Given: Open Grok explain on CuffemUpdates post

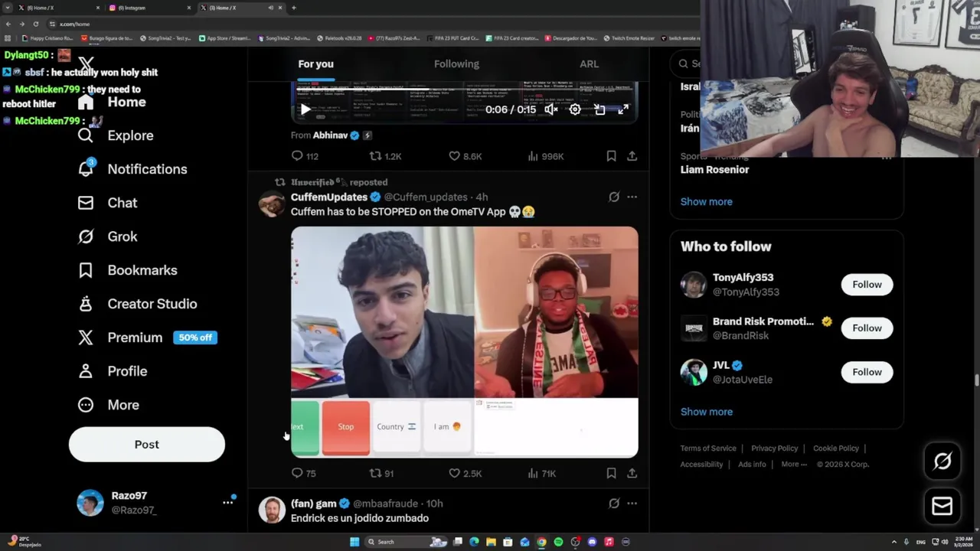Looking at the screenshot, I should pyautogui.click(x=614, y=197).
